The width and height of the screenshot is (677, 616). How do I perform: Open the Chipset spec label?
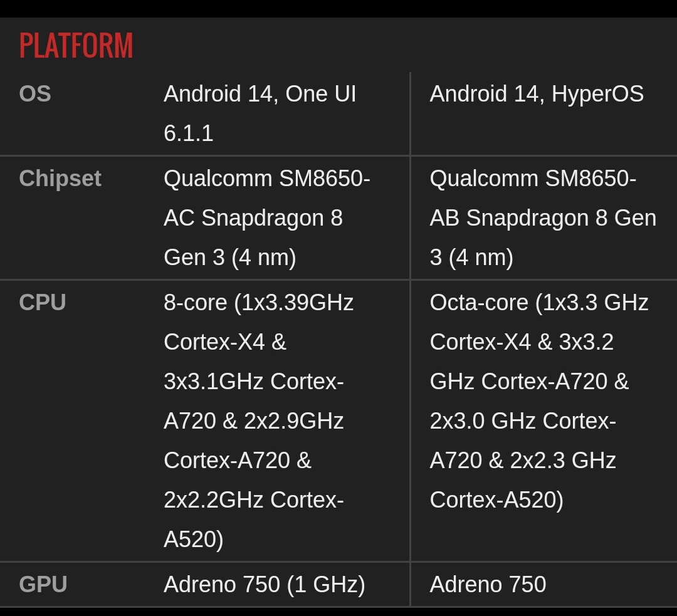click(x=60, y=179)
